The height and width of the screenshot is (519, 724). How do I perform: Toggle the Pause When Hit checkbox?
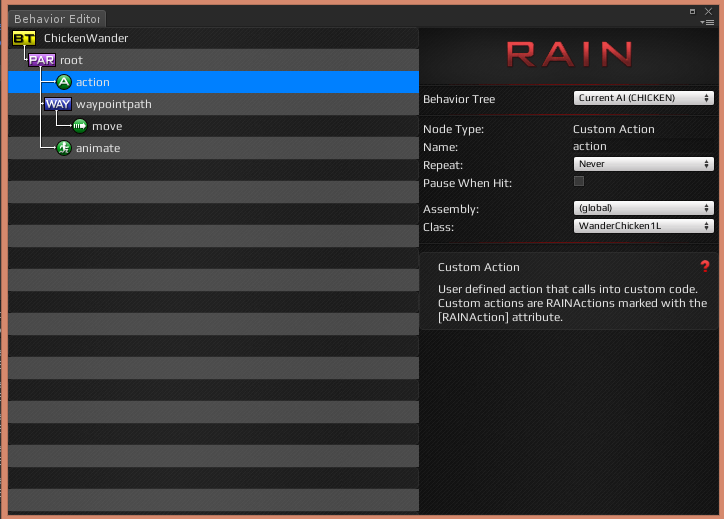point(579,181)
